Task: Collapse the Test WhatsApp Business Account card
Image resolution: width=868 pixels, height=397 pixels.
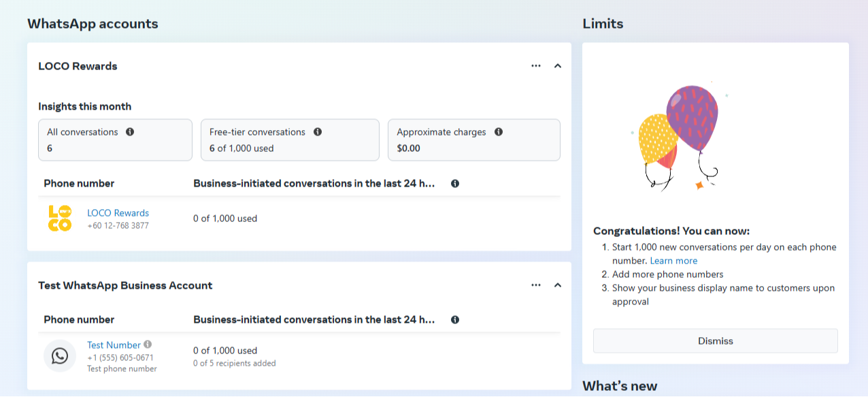Action: [x=558, y=285]
